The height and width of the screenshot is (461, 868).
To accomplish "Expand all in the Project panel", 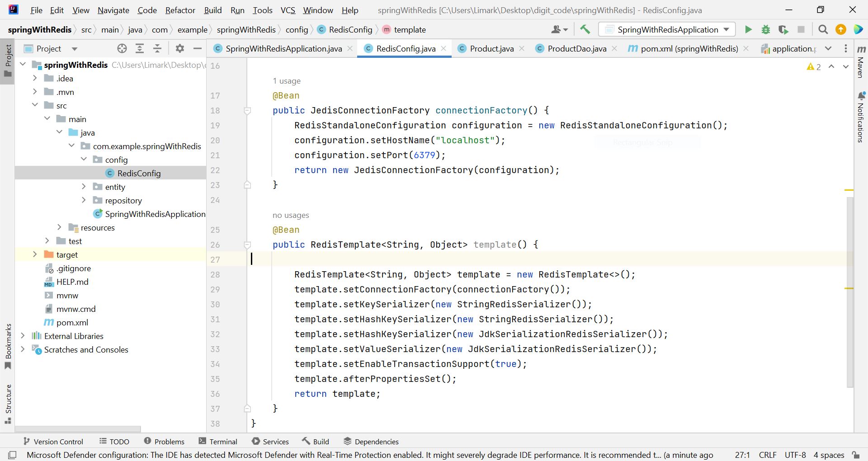I will point(140,48).
